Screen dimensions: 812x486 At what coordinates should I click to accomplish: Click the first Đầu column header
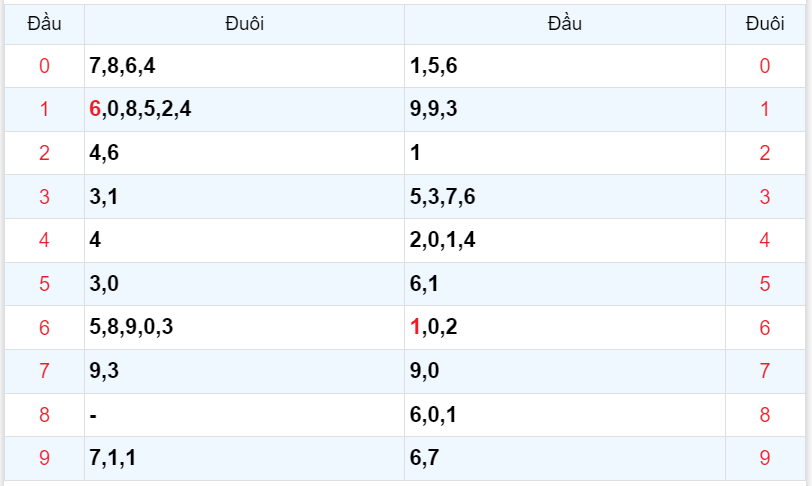point(44,24)
